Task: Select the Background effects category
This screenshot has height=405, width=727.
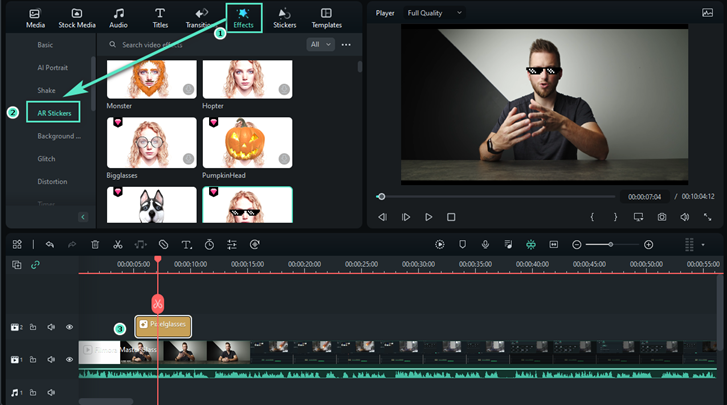Action: pyautogui.click(x=59, y=136)
